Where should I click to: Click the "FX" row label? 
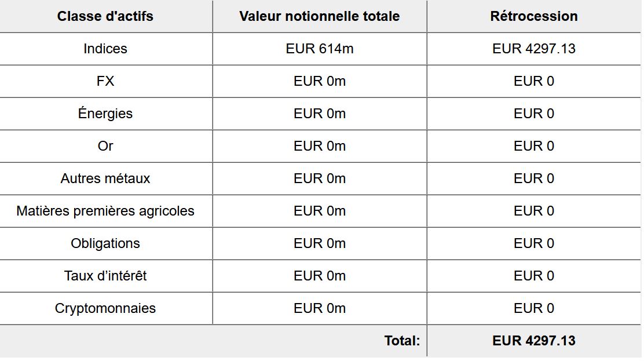(105, 81)
